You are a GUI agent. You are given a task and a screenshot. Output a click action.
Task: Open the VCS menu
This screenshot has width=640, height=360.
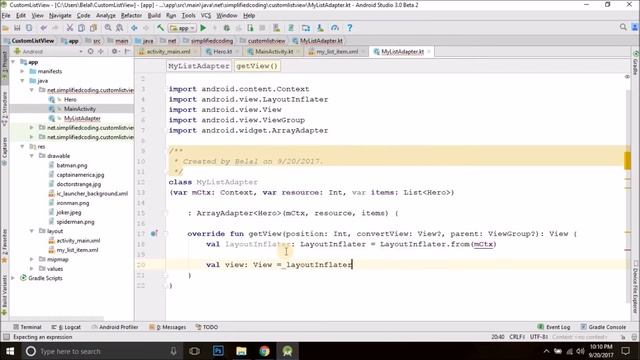(206, 16)
